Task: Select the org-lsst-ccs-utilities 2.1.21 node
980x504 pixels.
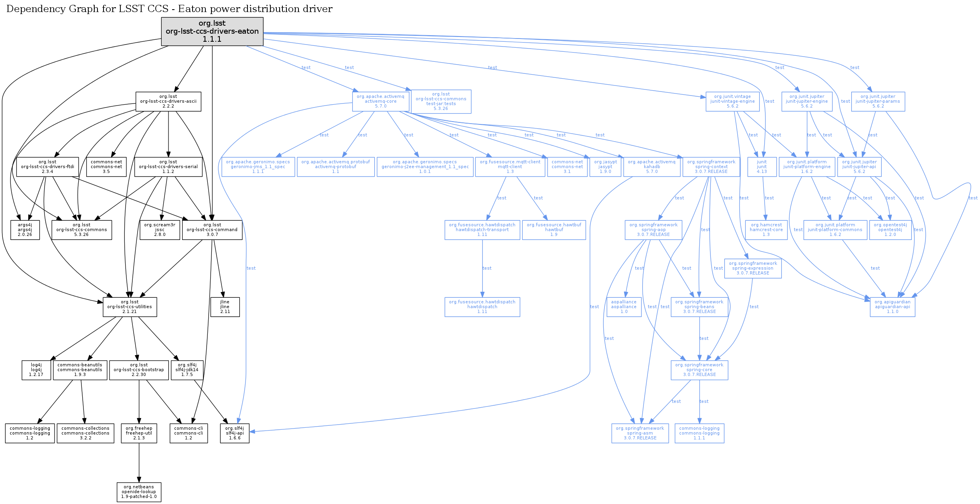Action: 130,307
